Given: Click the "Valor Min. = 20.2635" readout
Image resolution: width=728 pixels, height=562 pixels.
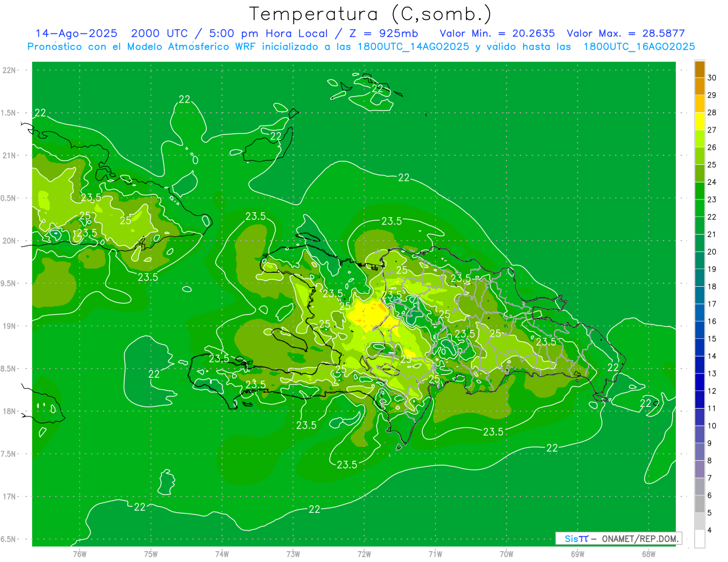Looking at the screenshot, I should [x=497, y=33].
